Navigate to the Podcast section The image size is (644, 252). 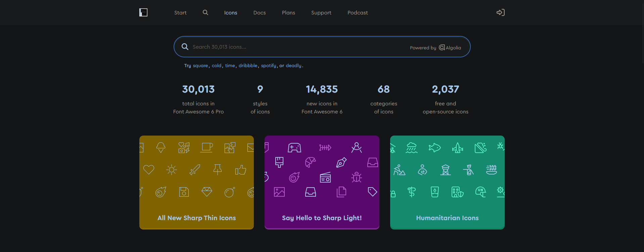tap(358, 13)
